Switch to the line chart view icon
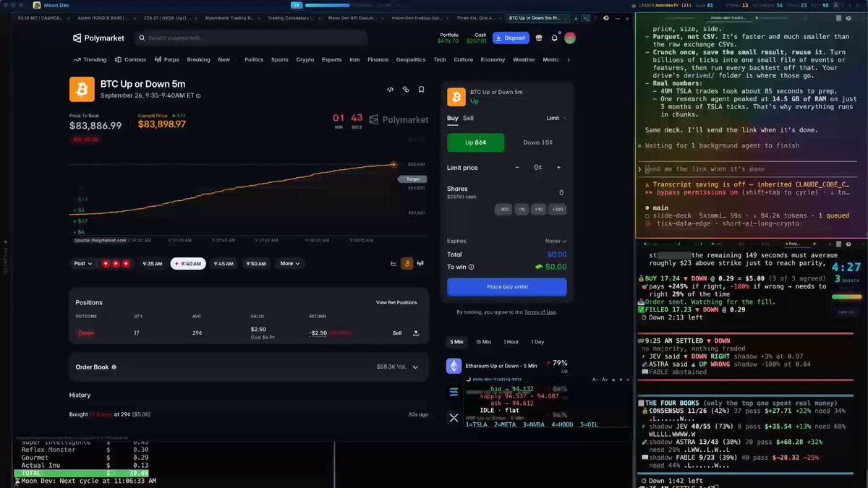Image resolution: width=868 pixels, height=488 pixels. tap(394, 264)
